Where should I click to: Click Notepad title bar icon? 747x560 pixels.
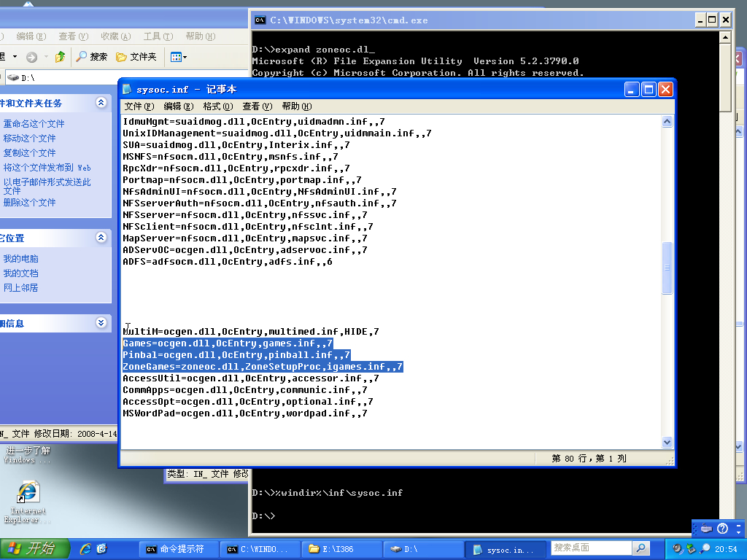tap(127, 89)
